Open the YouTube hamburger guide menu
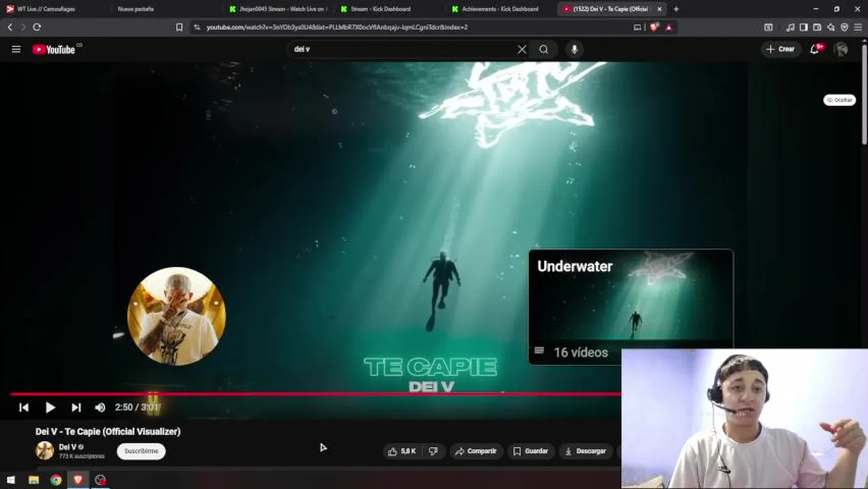 click(16, 49)
